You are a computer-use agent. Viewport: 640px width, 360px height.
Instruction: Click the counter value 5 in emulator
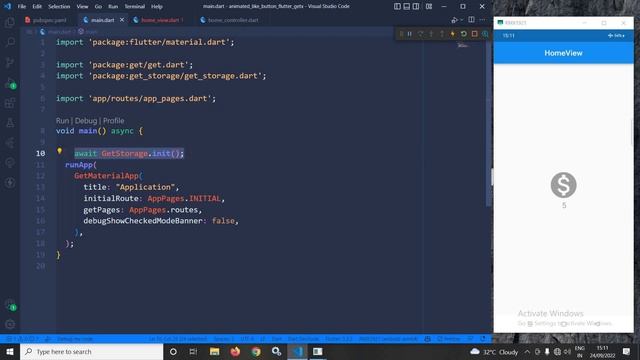(564, 205)
